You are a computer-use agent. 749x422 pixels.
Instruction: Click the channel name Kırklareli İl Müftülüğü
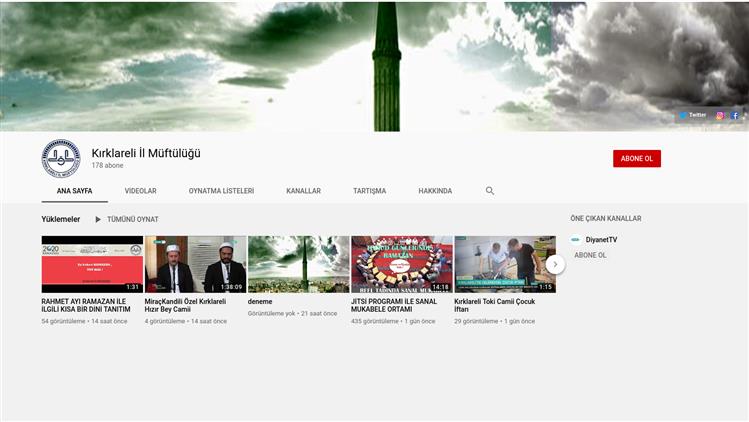coord(146,153)
